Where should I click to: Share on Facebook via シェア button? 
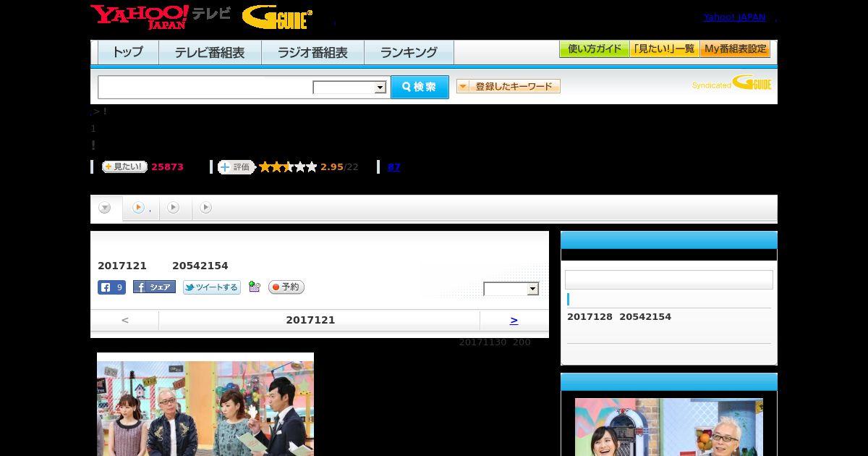154,287
